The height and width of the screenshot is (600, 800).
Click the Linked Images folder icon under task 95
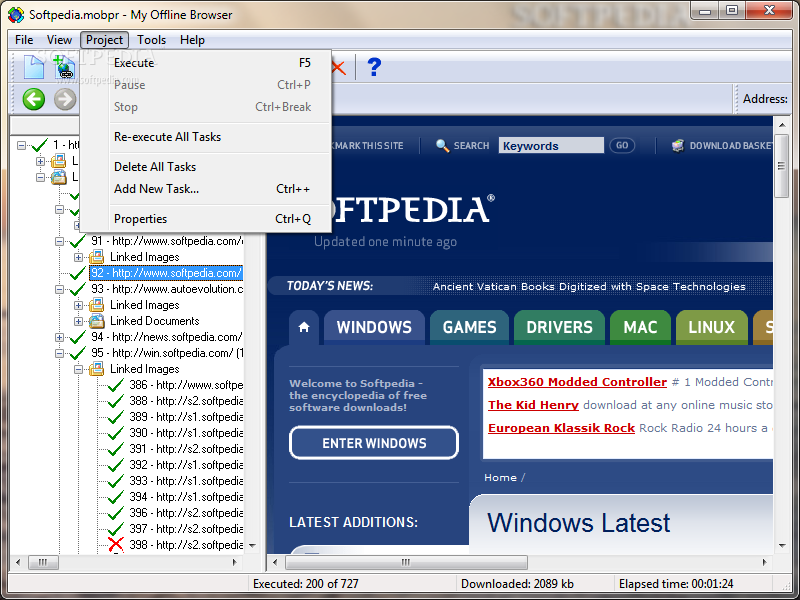96,369
